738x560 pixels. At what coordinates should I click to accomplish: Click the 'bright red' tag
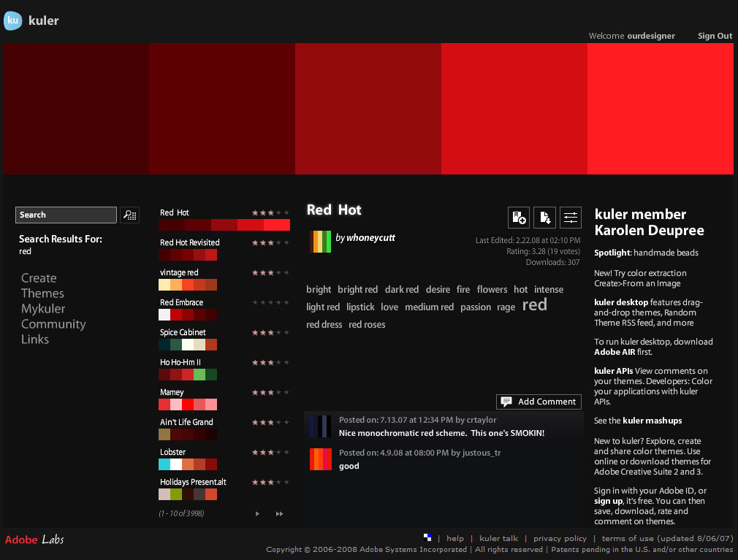click(x=358, y=289)
